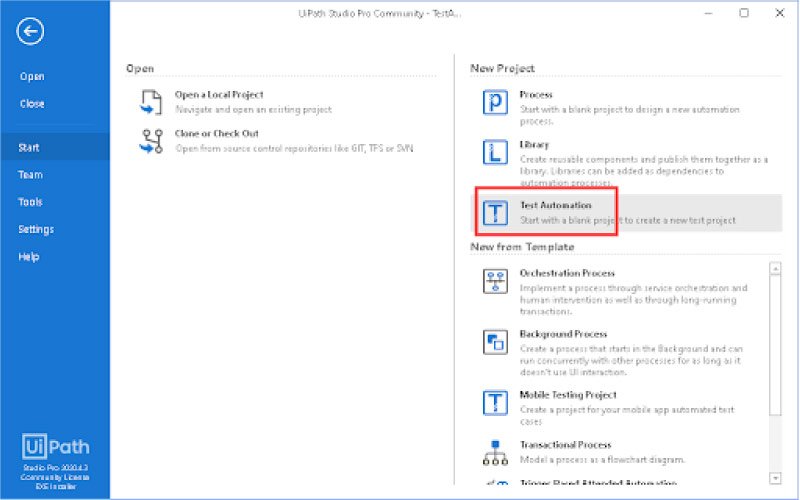Click Open a Local Project title
800x500 pixels.
[x=219, y=94]
